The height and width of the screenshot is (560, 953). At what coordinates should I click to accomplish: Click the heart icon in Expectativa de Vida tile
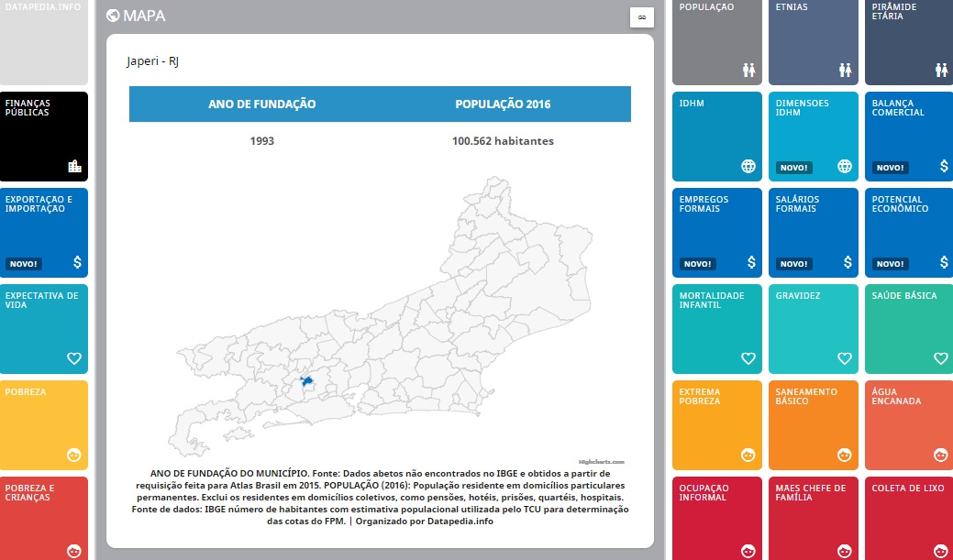74,358
